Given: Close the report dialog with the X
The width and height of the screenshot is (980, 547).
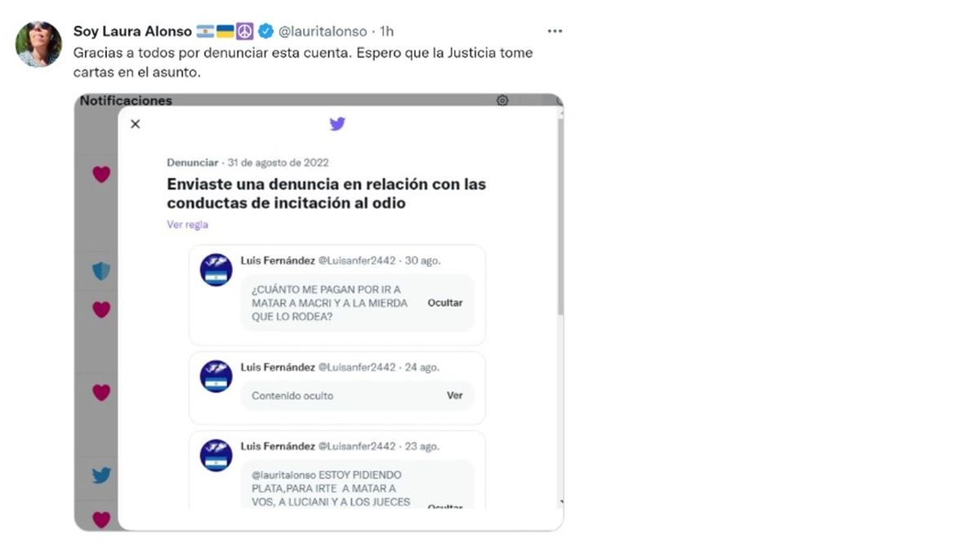Looking at the screenshot, I should coord(136,124).
